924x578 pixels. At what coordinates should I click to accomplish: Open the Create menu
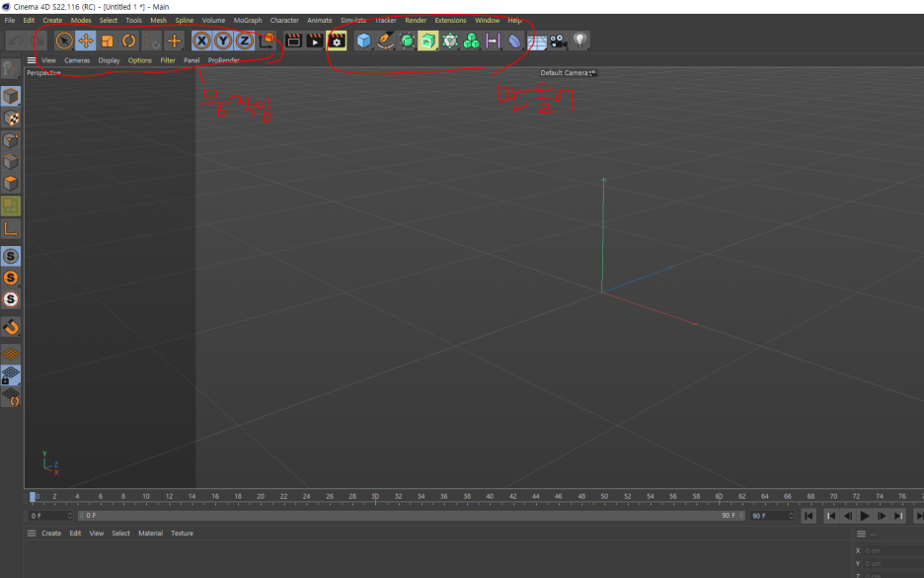52,20
